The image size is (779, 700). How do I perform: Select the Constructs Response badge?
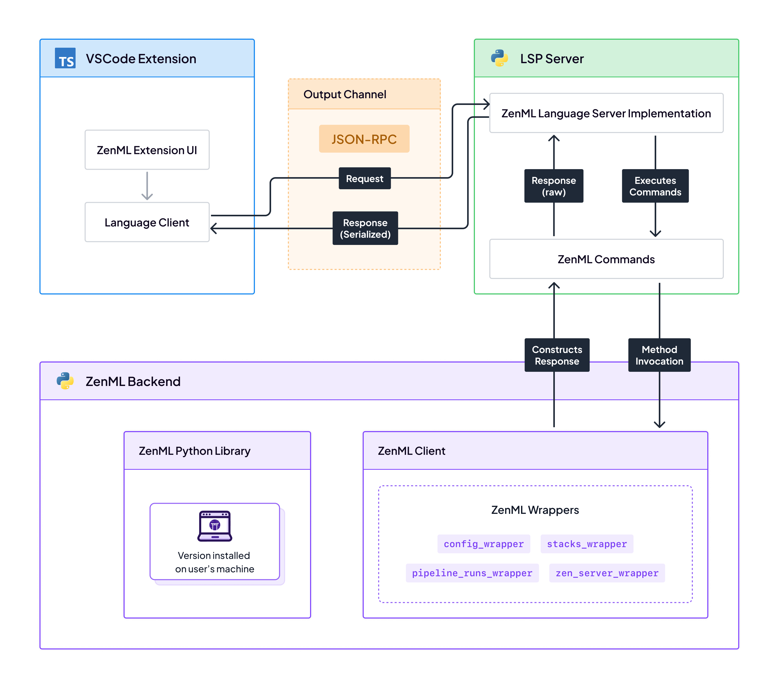pos(557,355)
